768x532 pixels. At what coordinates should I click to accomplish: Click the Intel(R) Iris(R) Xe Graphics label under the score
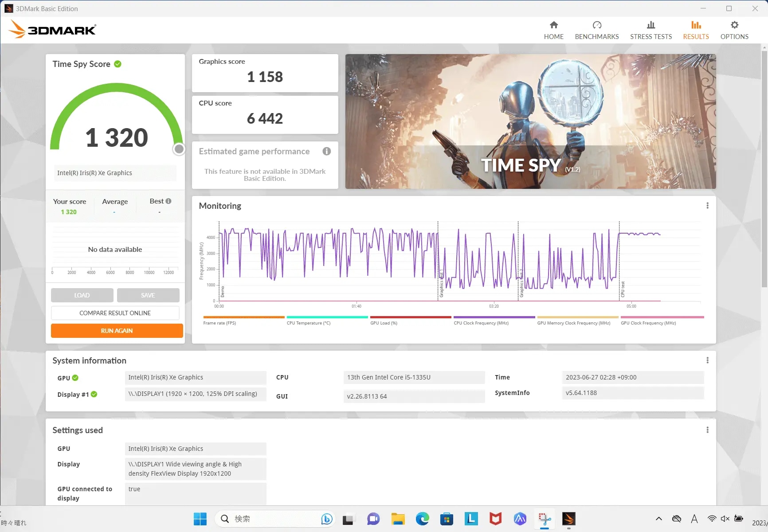pos(115,173)
